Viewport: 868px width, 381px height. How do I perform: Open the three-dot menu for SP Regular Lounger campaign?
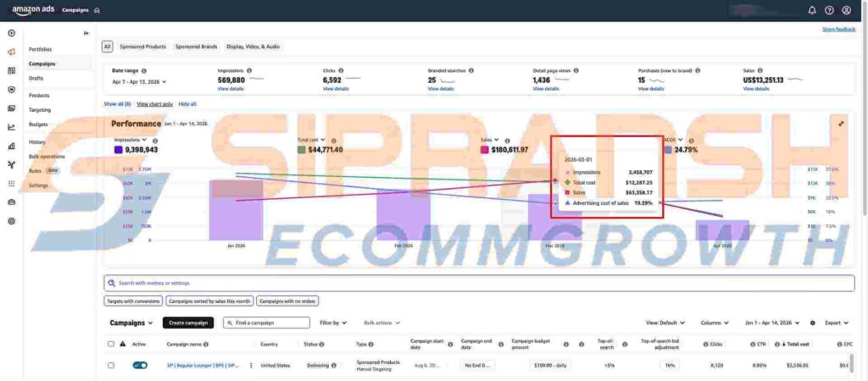pyautogui.click(x=251, y=366)
